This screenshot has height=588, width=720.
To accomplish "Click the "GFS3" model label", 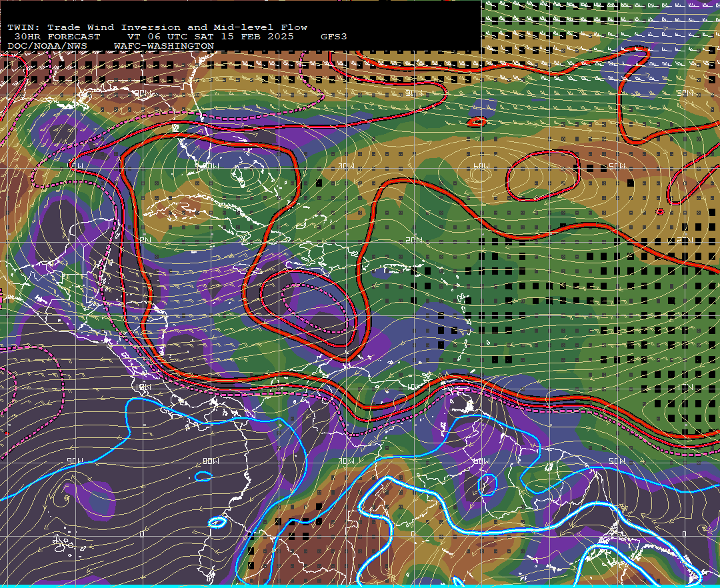I will point(334,37).
